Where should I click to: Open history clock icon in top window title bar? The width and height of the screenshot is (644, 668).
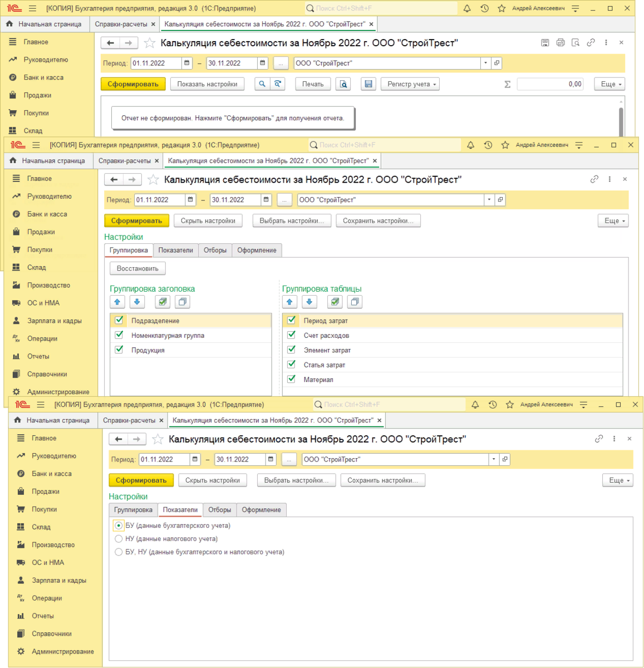[484, 8]
